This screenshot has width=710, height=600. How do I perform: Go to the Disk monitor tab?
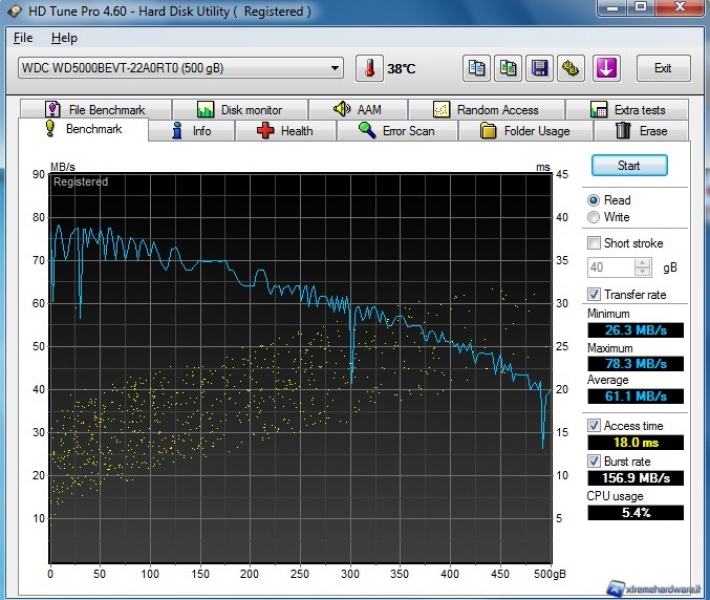[239, 110]
